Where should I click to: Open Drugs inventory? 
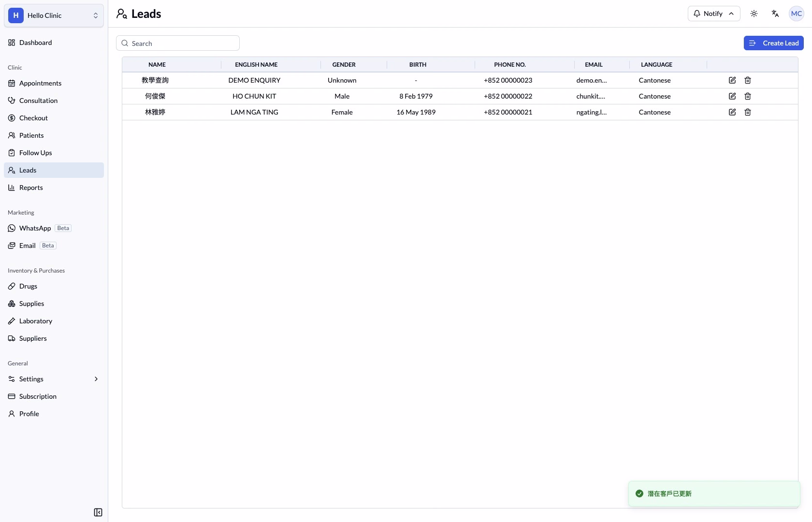pos(54,286)
